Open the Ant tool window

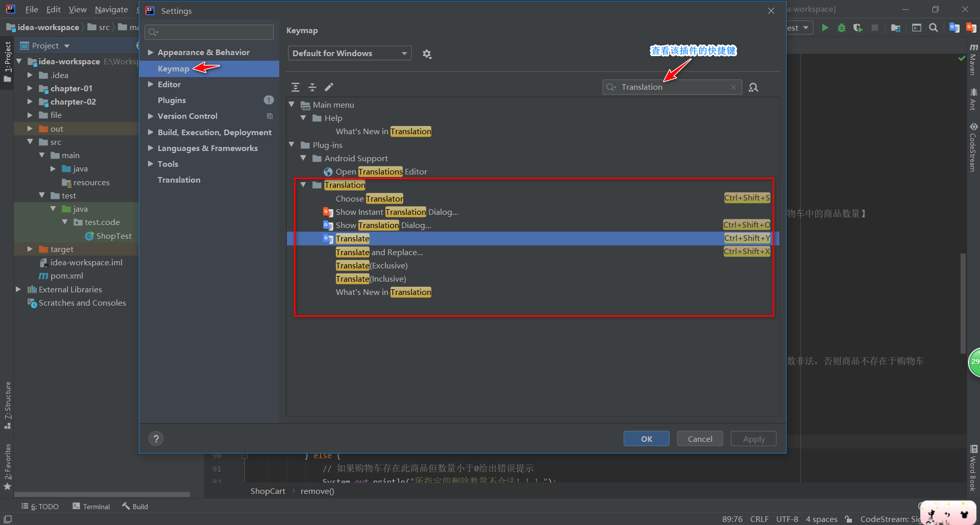pos(973,99)
